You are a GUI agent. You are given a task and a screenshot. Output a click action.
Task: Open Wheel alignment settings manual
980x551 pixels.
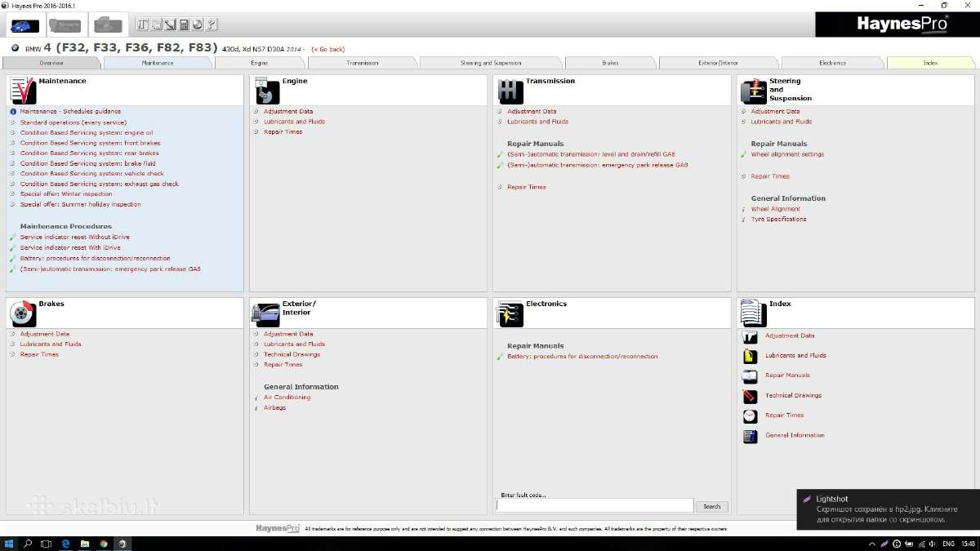(x=787, y=154)
